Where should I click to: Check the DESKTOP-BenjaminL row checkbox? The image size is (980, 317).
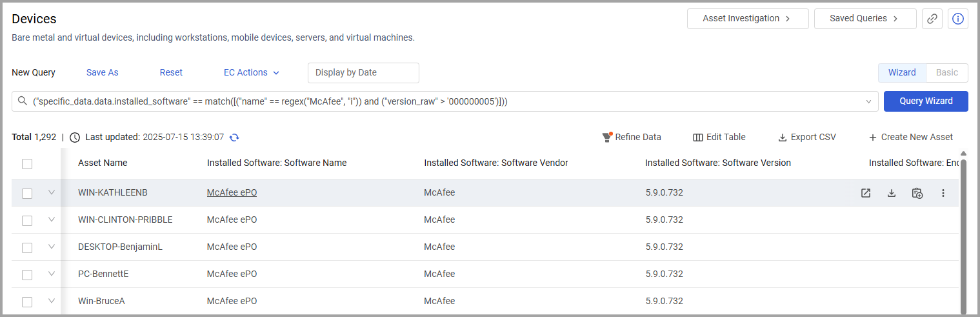click(x=27, y=248)
